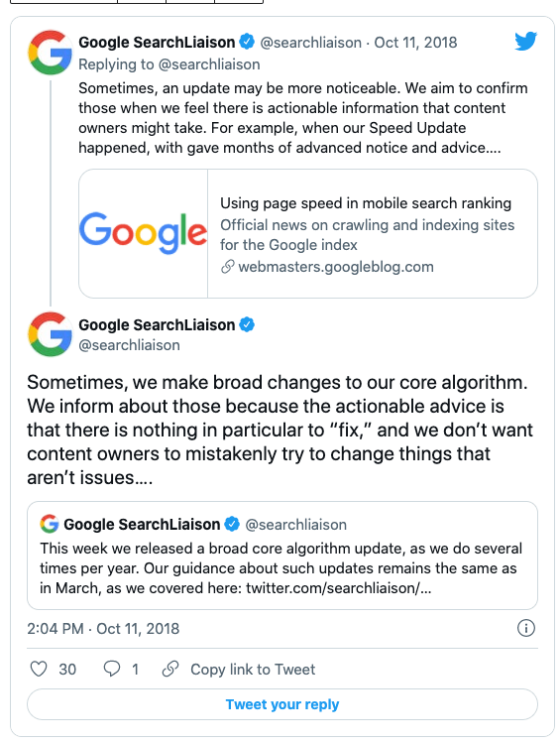Click Tweet your reply button
The height and width of the screenshot is (743, 560).
click(282, 704)
